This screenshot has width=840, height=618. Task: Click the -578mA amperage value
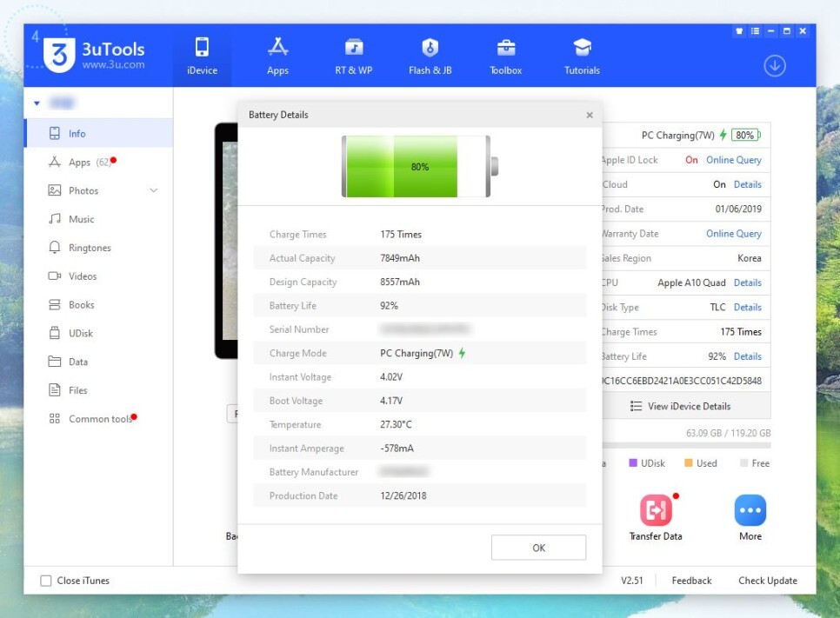click(x=397, y=448)
